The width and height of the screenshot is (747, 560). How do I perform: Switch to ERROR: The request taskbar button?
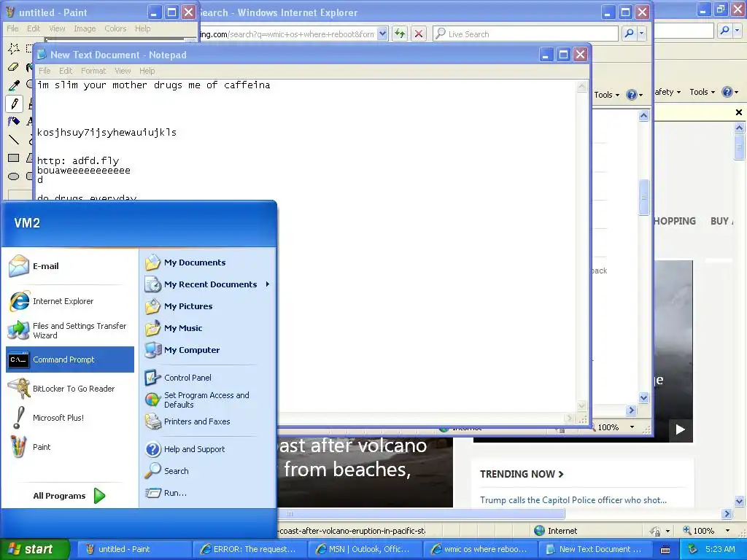tap(249, 549)
